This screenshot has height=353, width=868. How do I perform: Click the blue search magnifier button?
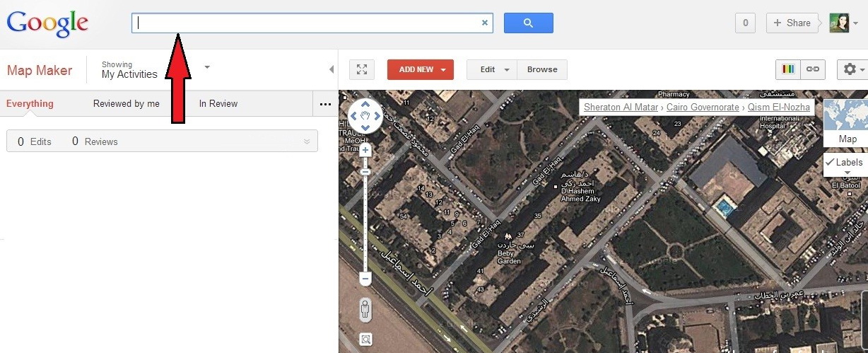point(528,23)
